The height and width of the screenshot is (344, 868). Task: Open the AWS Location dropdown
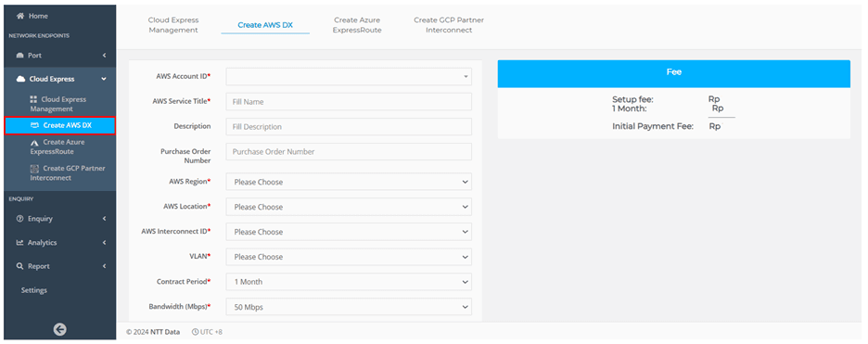(349, 206)
